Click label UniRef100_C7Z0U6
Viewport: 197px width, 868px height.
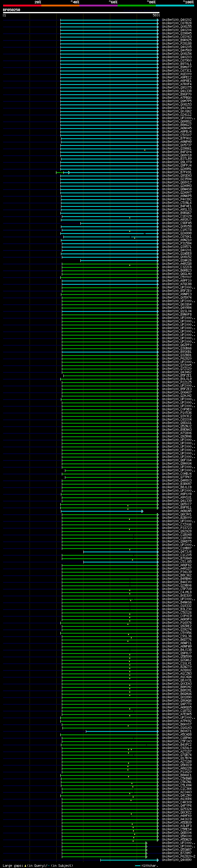[176, 525]
